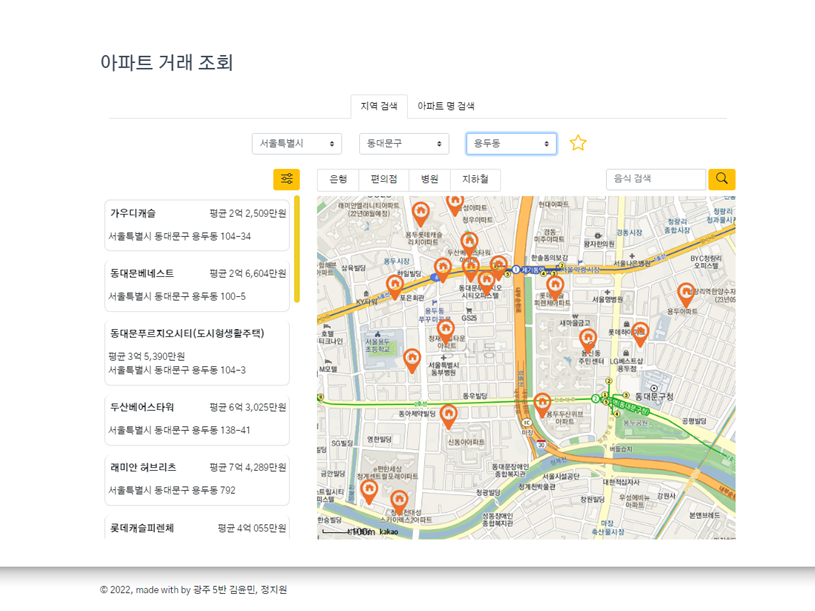Select map marker just left of 제기동역 icon
The width and height of the screenshot is (815, 611).
tap(498, 268)
